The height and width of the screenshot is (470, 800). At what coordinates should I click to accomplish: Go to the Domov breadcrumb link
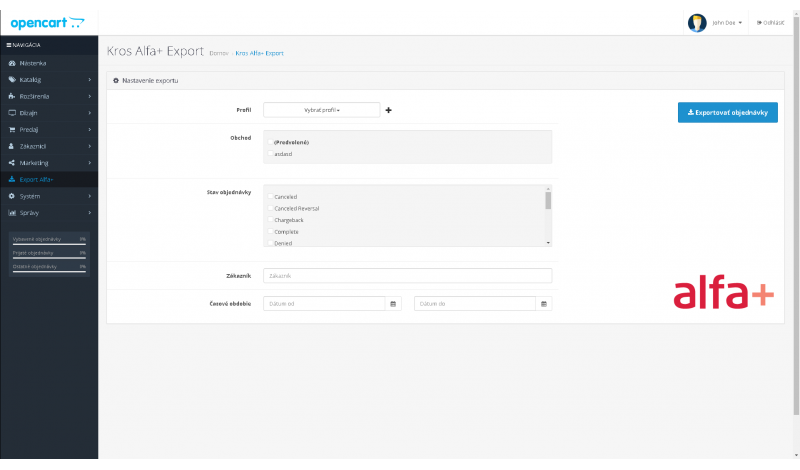219,53
